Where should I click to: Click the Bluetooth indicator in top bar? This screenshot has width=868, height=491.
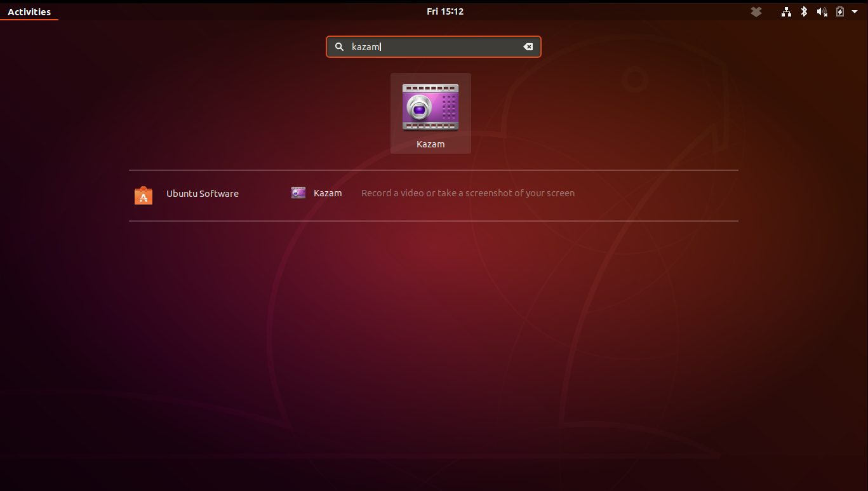click(x=804, y=11)
